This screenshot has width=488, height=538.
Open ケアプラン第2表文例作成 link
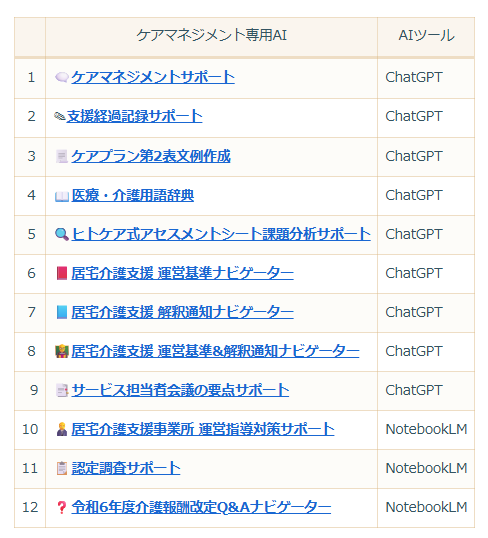click(x=151, y=156)
